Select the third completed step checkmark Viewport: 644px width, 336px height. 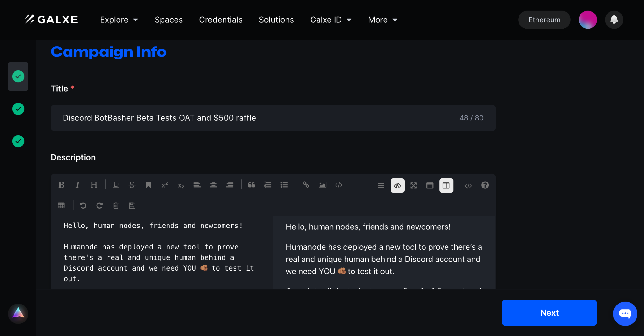18,141
